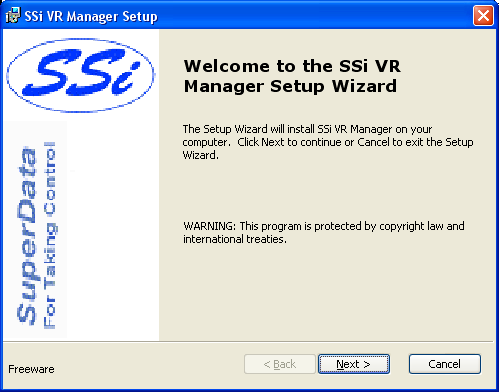
Task: Click the Welcome to the SSi VR Manager heading
Action: point(292,76)
